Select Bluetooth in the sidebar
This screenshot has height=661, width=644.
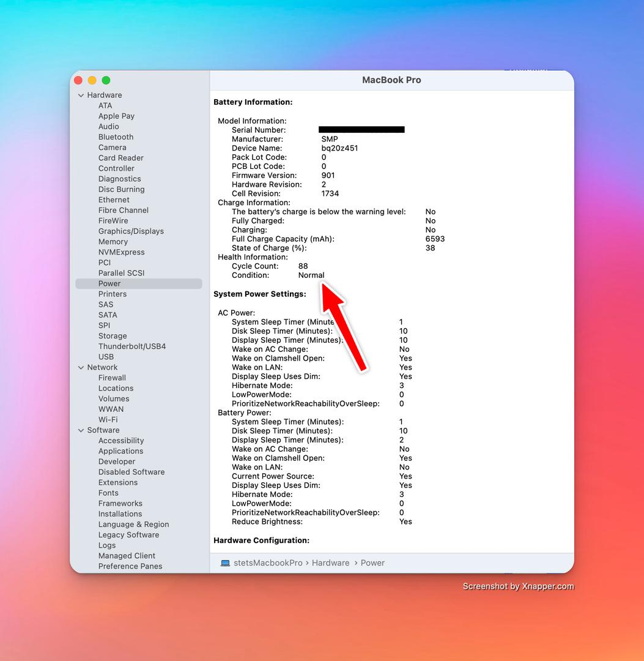coord(116,137)
